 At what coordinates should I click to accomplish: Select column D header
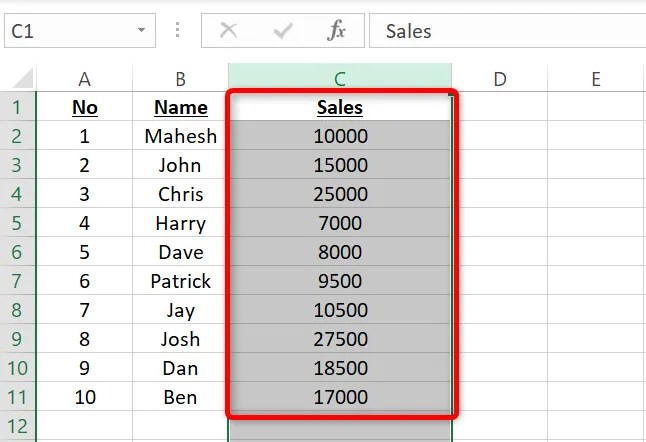499,79
